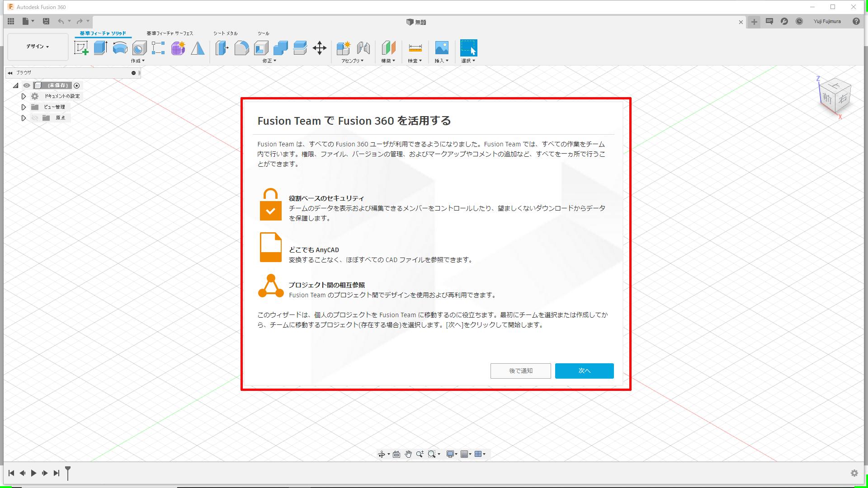Toggle visibility eye of unsaved component
This screenshot has height=488, width=868.
click(x=27, y=85)
